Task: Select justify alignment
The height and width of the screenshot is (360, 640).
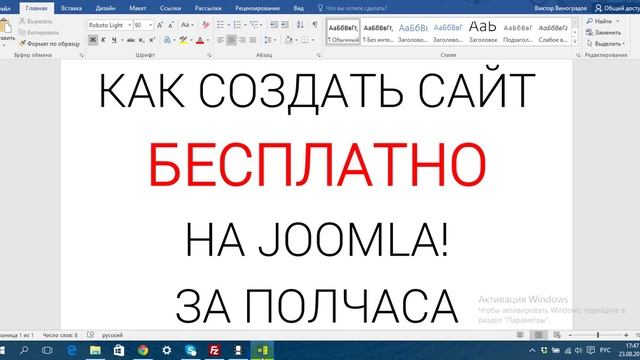Action: coord(253,40)
